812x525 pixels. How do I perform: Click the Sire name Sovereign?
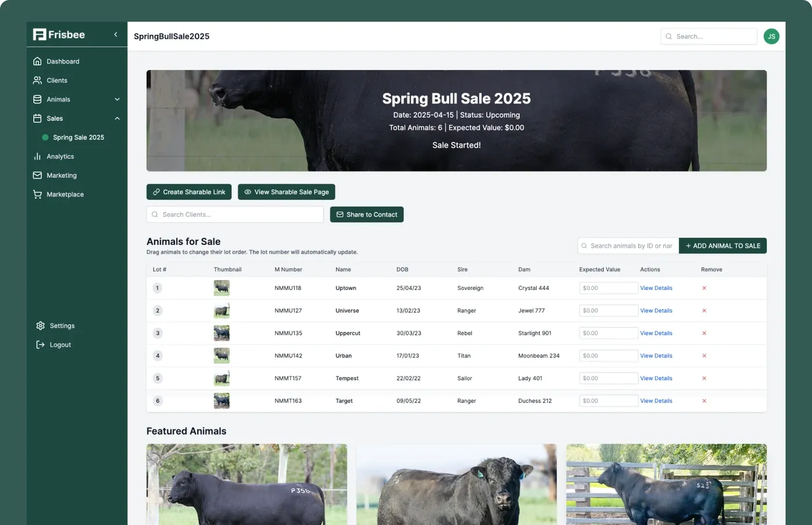(470, 288)
